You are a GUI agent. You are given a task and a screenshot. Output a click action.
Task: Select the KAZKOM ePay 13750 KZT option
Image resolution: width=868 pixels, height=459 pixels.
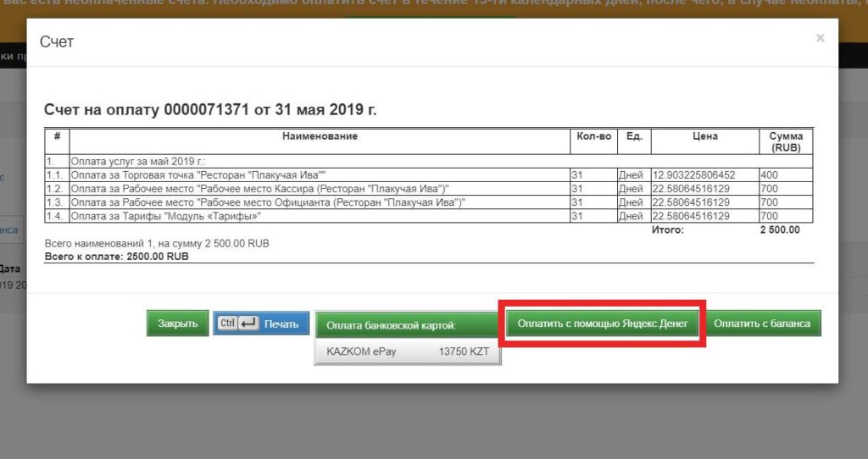click(407, 351)
